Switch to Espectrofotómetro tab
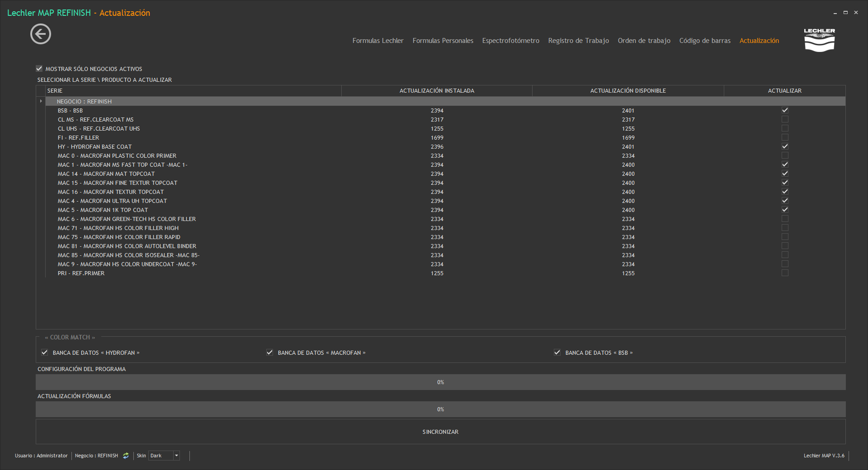Viewport: 868px width, 470px height. tap(510, 41)
